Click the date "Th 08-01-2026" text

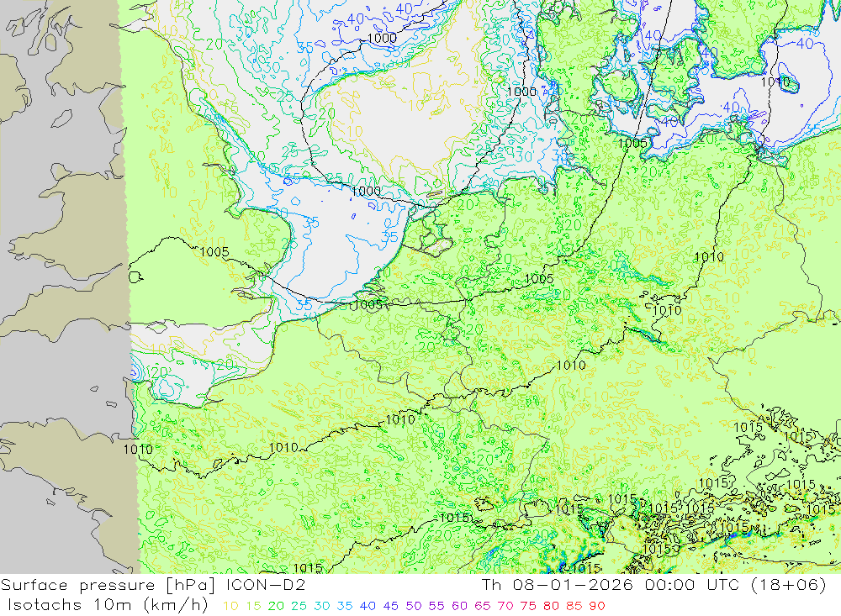point(558,585)
